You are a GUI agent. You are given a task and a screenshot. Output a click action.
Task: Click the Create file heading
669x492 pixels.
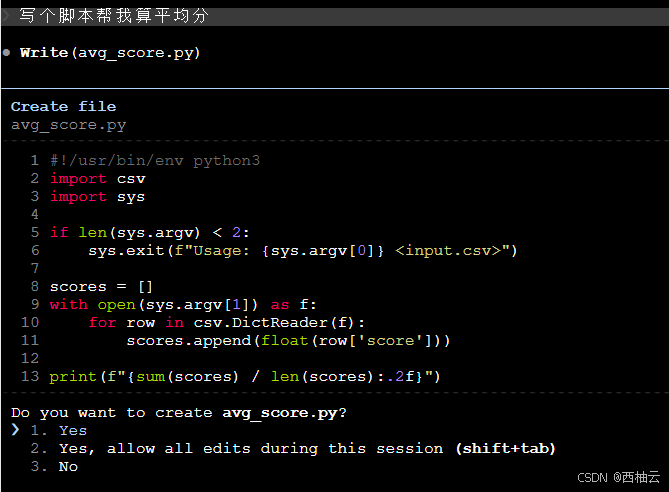point(63,106)
